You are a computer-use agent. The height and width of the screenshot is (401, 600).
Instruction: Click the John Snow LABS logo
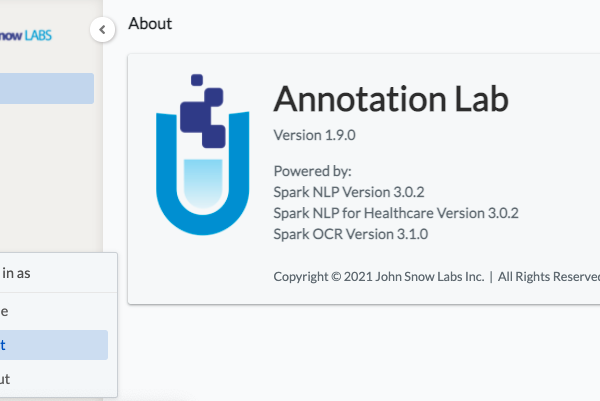pos(26,36)
